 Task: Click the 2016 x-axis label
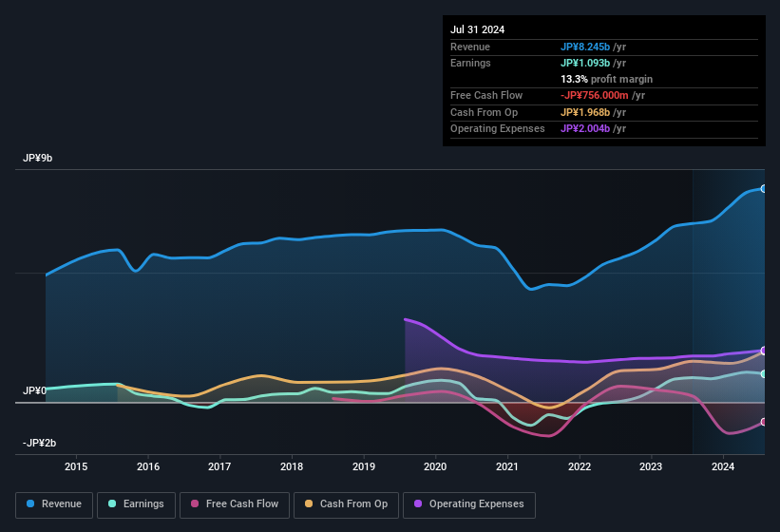click(x=148, y=466)
